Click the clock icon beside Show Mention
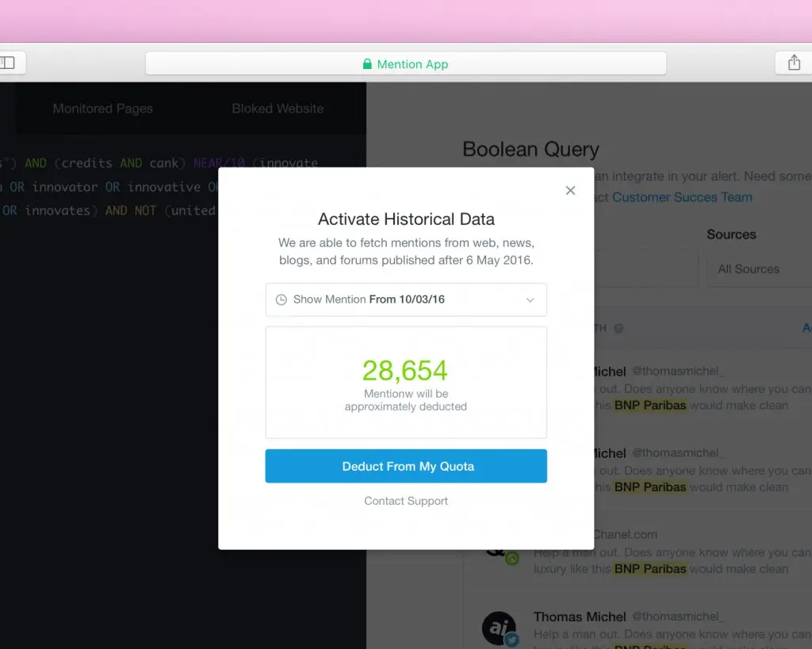Viewport: 812px width, 649px height. [281, 300]
